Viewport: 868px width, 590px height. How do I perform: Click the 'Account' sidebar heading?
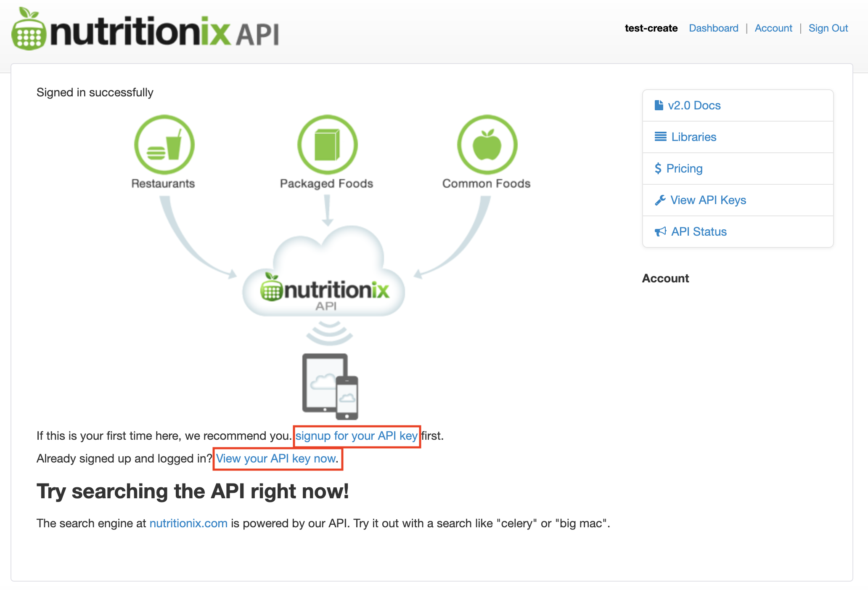point(665,279)
